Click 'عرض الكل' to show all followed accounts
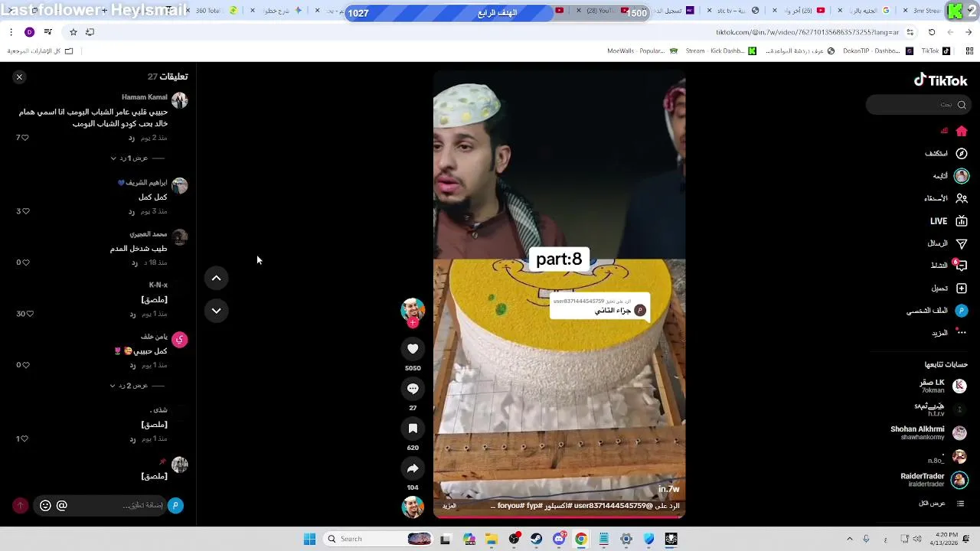This screenshot has height=551, width=980. click(x=933, y=504)
